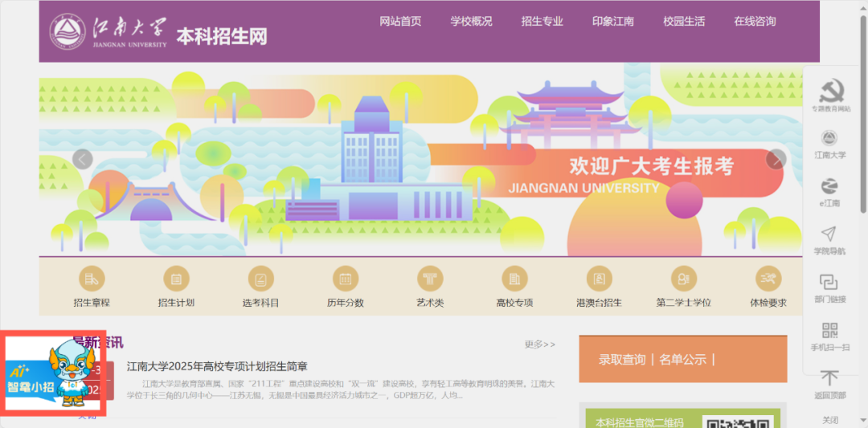Click the 欢迎广大考生报考 banner image
The width and height of the screenshot is (868, 428).
click(x=420, y=159)
